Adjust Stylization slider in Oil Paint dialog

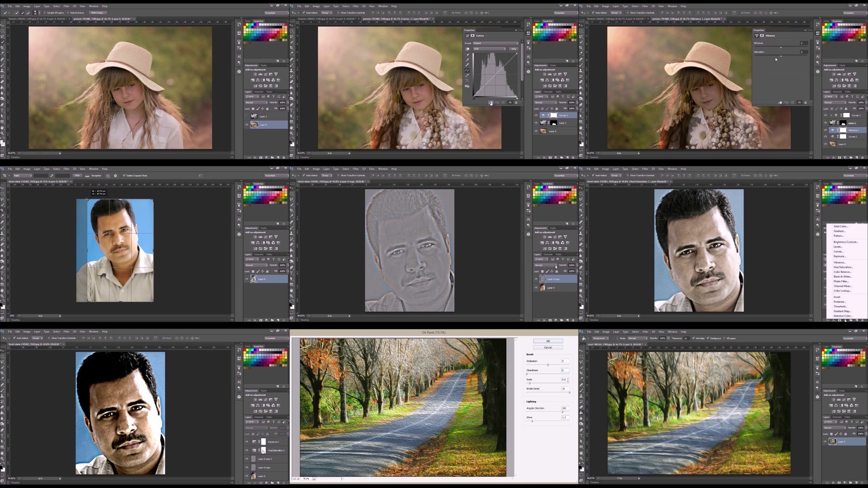click(x=548, y=365)
